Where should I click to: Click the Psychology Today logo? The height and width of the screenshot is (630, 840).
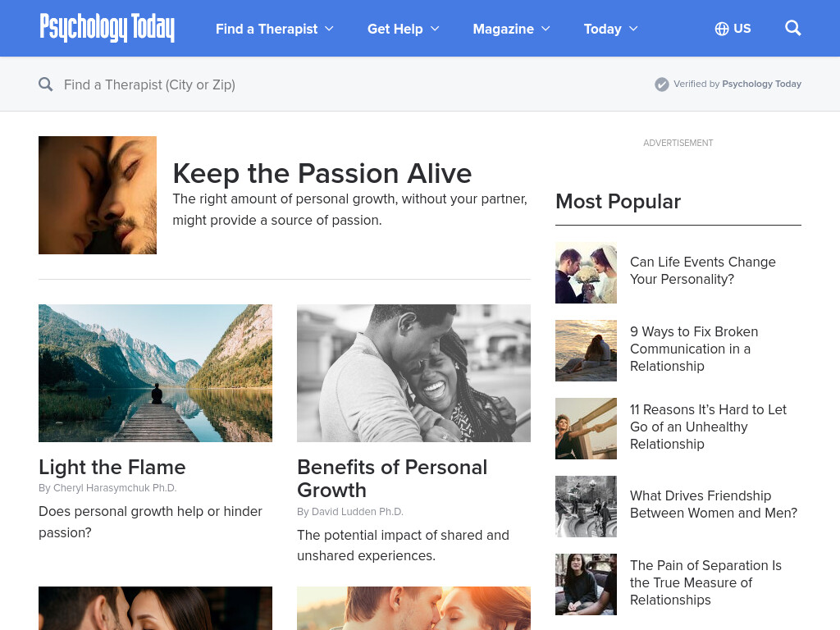(107, 28)
